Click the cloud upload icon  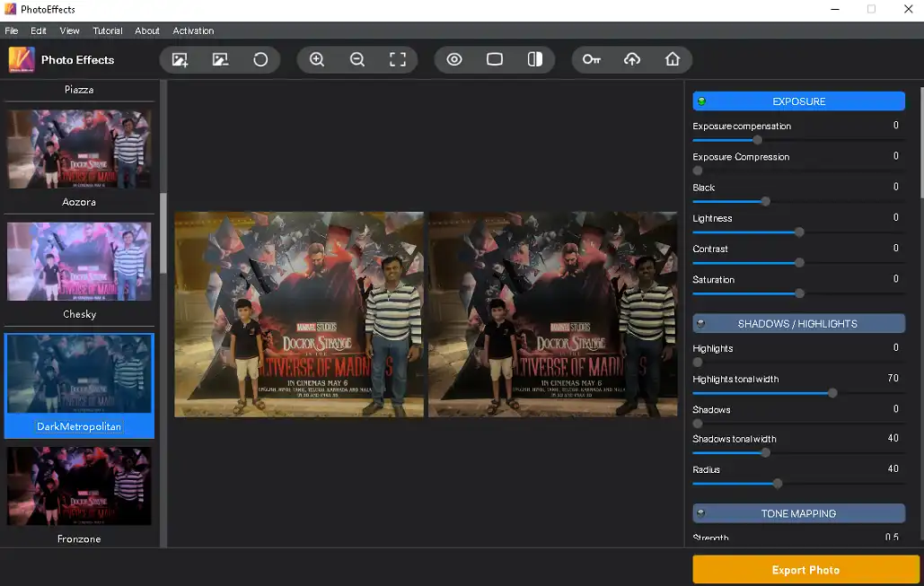click(x=632, y=60)
